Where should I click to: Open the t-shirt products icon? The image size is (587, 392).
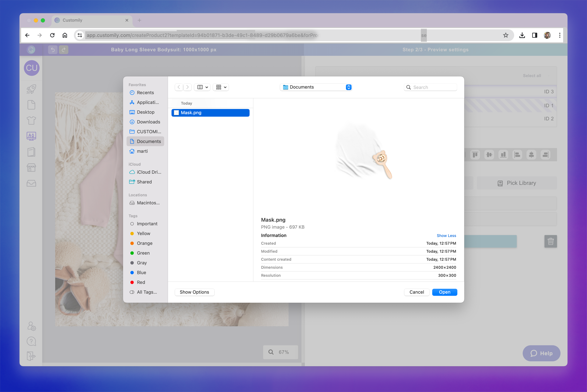(x=31, y=120)
